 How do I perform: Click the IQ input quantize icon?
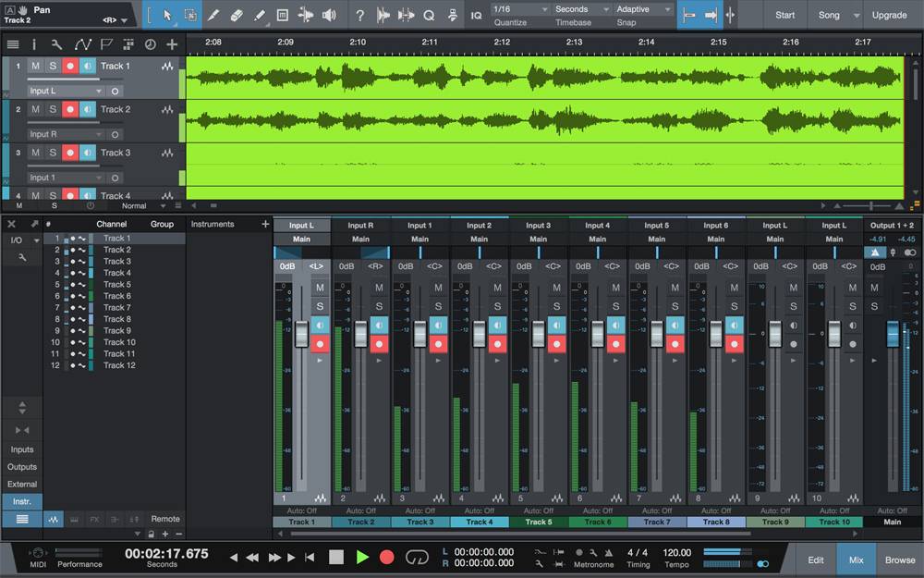click(x=476, y=16)
